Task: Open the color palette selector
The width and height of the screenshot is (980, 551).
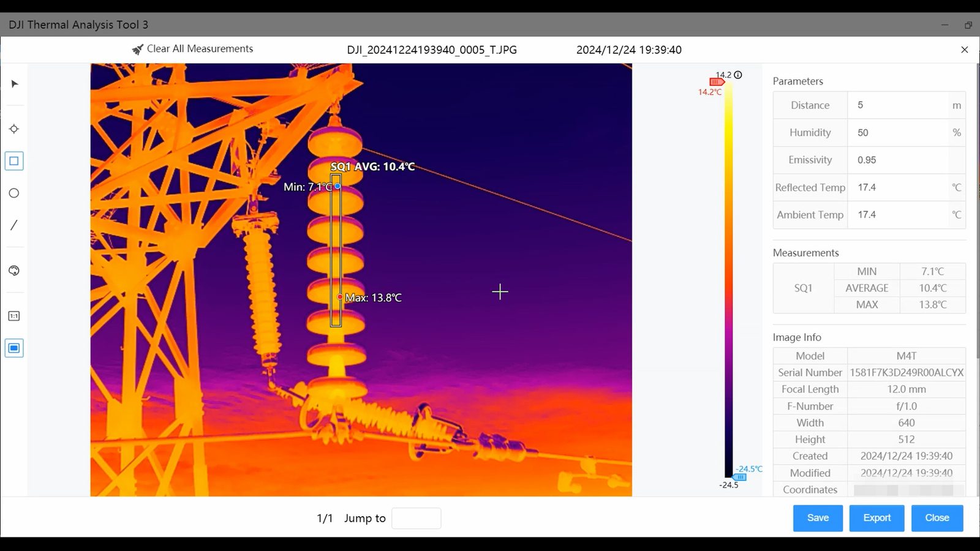Action: pos(14,271)
